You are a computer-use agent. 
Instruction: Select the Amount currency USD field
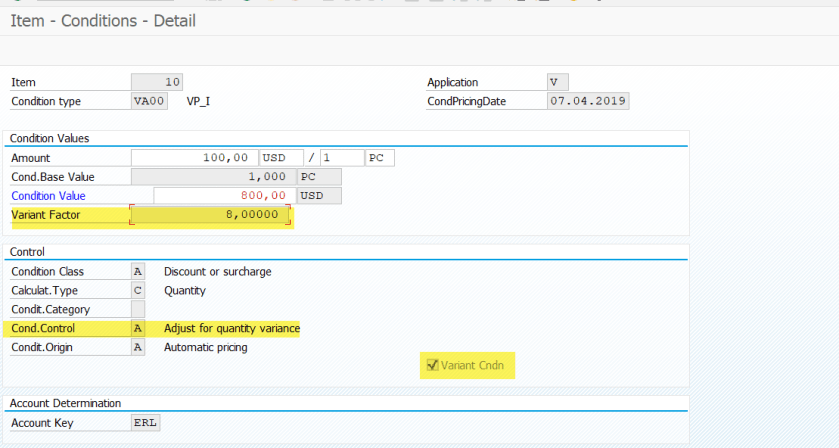281,158
